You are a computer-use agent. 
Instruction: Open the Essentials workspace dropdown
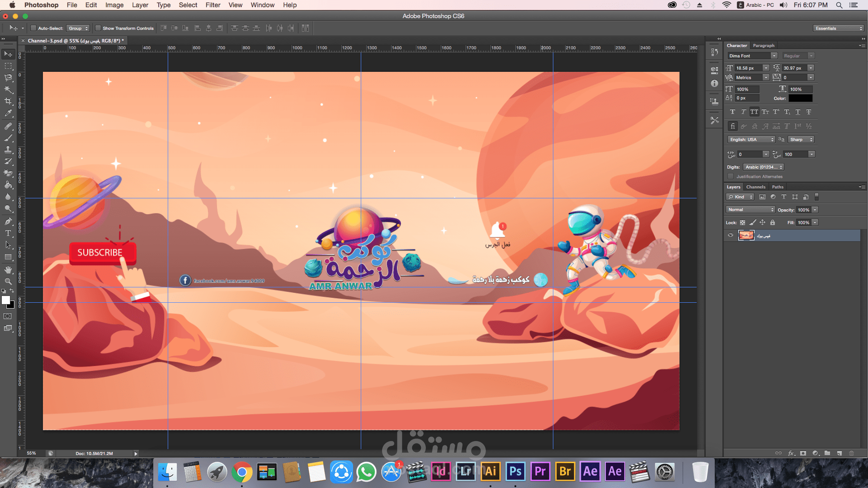click(x=839, y=28)
